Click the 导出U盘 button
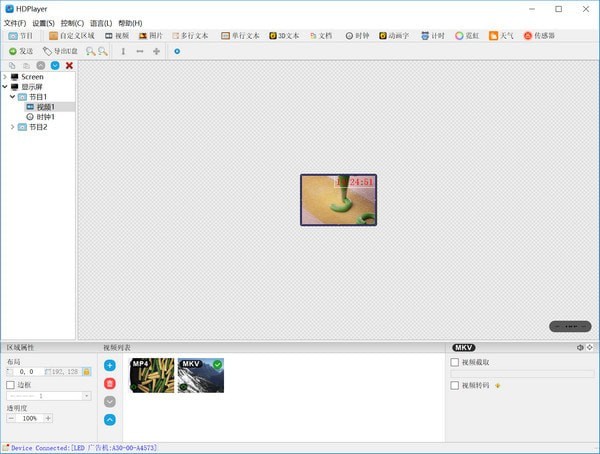This screenshot has width=600, height=454. (x=60, y=51)
